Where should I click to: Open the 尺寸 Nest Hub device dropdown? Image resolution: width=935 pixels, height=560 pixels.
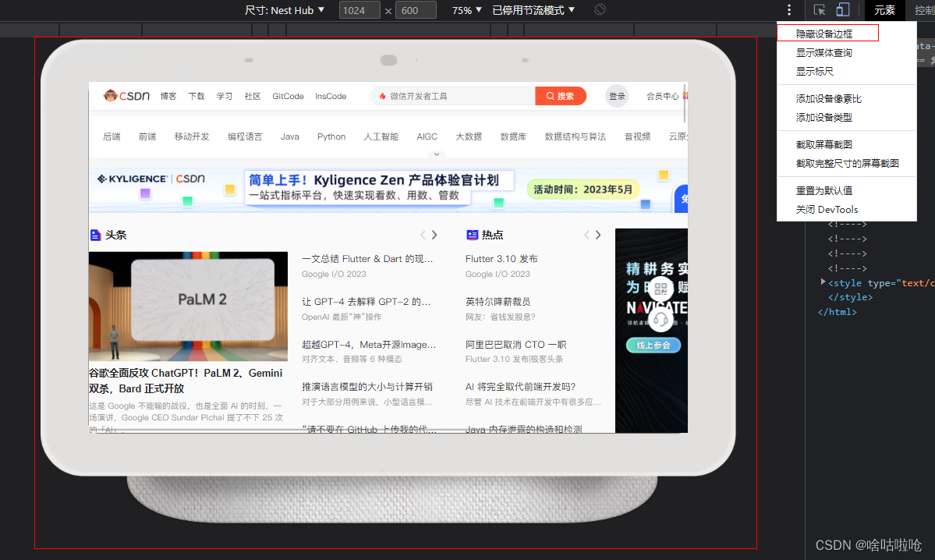click(285, 10)
